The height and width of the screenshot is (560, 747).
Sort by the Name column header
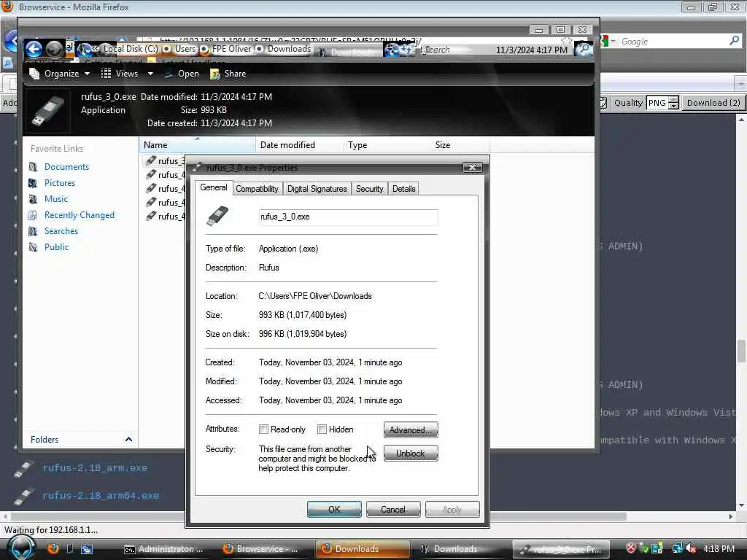click(197, 145)
